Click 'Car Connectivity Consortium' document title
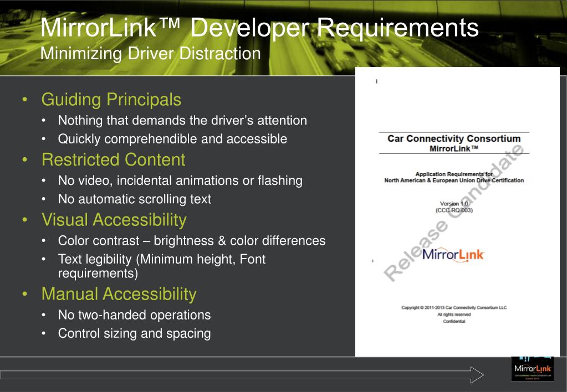The width and height of the screenshot is (567, 392). click(x=454, y=138)
